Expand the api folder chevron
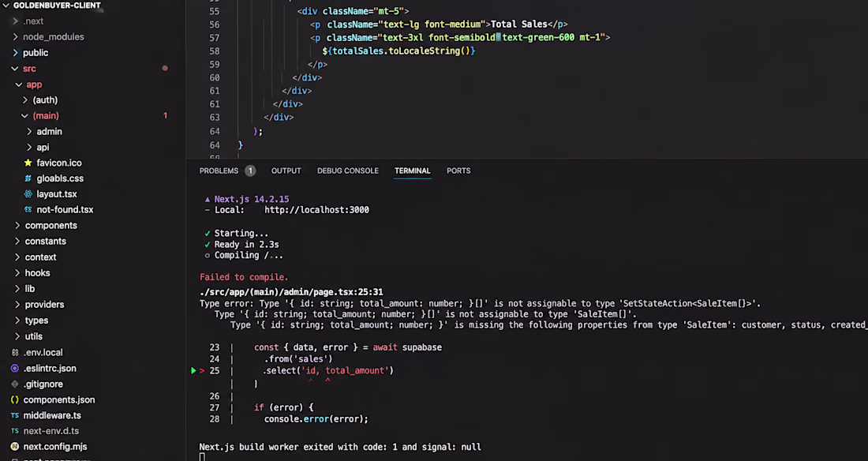Image resolution: width=868 pixels, height=461 pixels. click(29, 147)
